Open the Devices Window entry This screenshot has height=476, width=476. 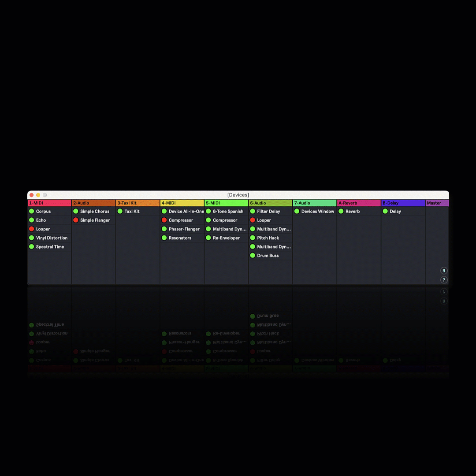click(x=317, y=212)
